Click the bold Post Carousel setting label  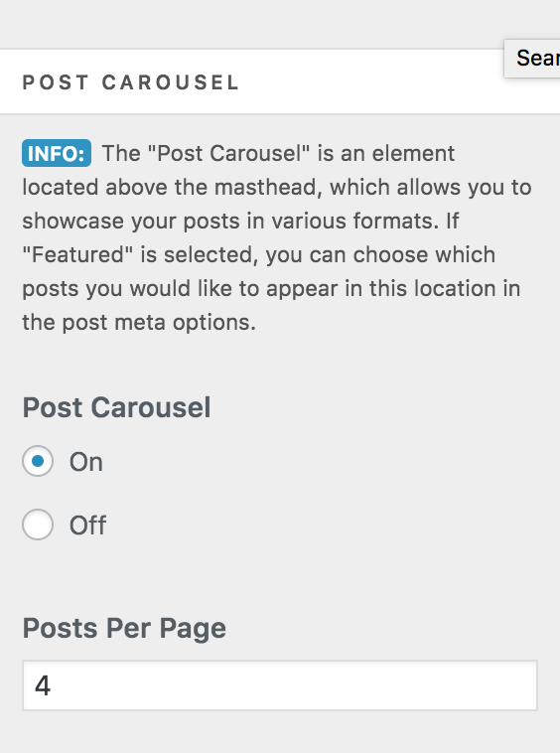tap(116, 407)
